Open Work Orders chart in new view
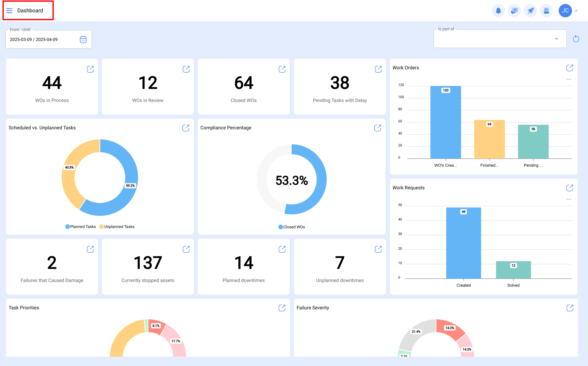Image resolution: width=588 pixels, height=366 pixels. pyautogui.click(x=570, y=68)
